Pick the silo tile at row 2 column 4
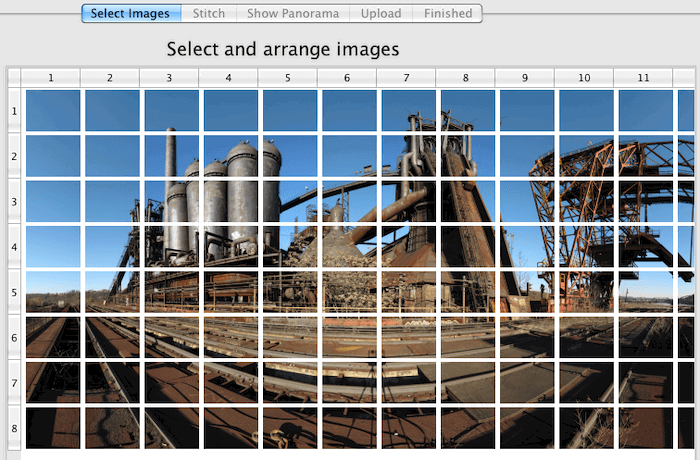Image resolution: width=700 pixels, height=460 pixels. point(231,156)
